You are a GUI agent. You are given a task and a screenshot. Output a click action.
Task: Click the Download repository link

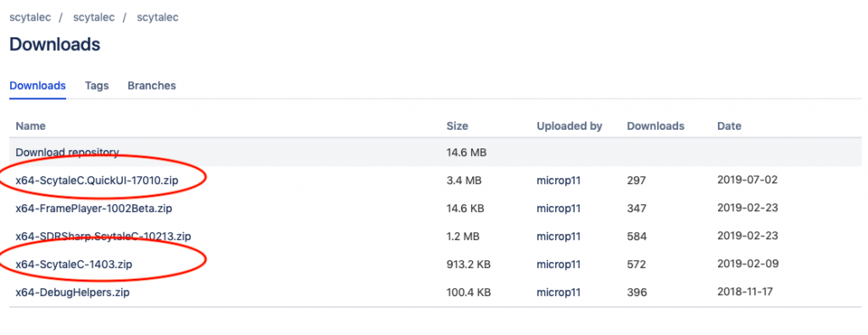(67, 153)
